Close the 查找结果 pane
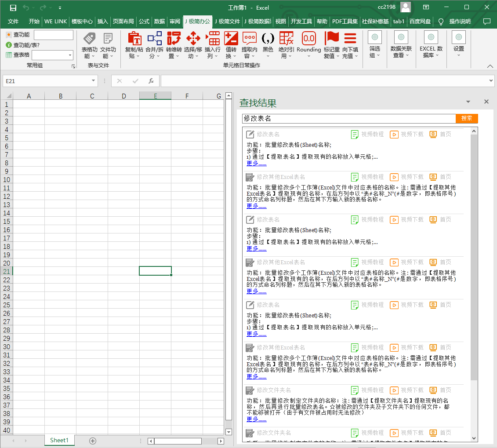This screenshot has height=448, width=497. tap(486, 102)
